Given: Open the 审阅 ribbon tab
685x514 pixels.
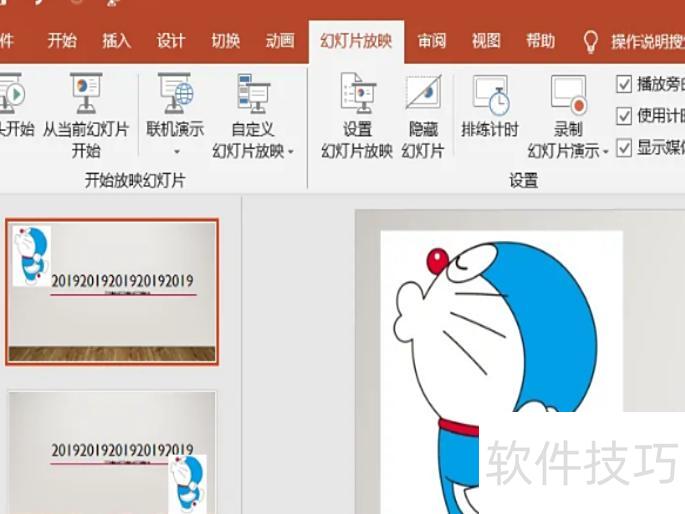Looking at the screenshot, I should pos(432,41).
